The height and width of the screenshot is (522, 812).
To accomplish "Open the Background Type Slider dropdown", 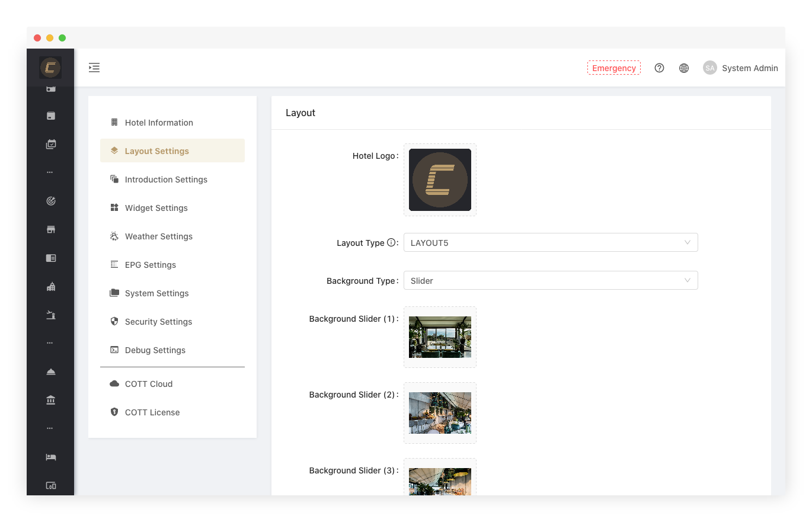I will 551,280.
